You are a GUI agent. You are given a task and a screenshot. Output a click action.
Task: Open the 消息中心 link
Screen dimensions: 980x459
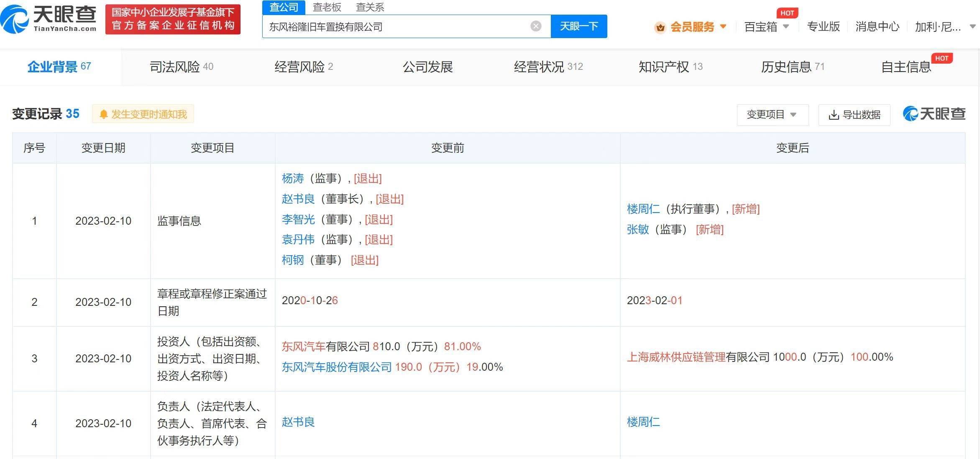click(x=877, y=27)
